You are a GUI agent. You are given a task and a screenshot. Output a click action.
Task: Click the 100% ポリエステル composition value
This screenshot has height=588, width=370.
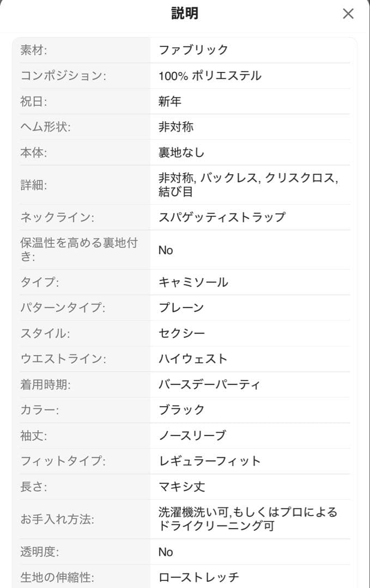tap(210, 76)
